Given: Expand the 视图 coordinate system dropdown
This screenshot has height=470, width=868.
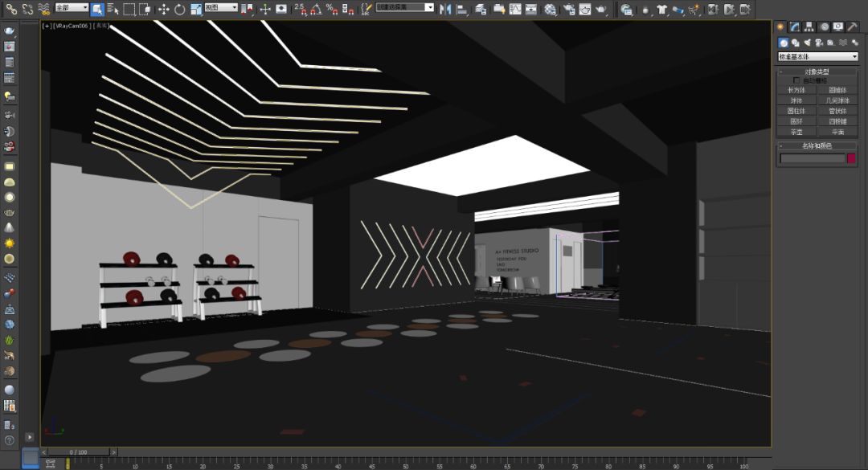Looking at the screenshot, I should tap(221, 8).
